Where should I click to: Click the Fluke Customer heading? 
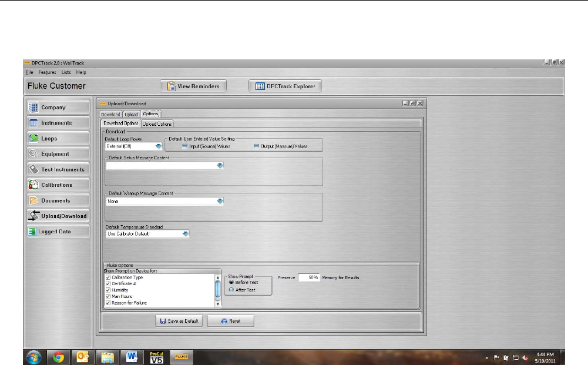click(x=56, y=86)
